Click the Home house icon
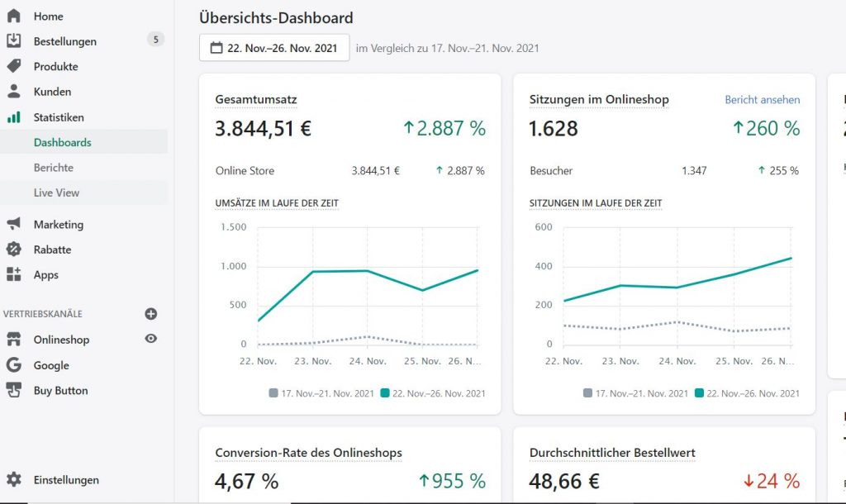The height and width of the screenshot is (504, 846). (x=13, y=16)
